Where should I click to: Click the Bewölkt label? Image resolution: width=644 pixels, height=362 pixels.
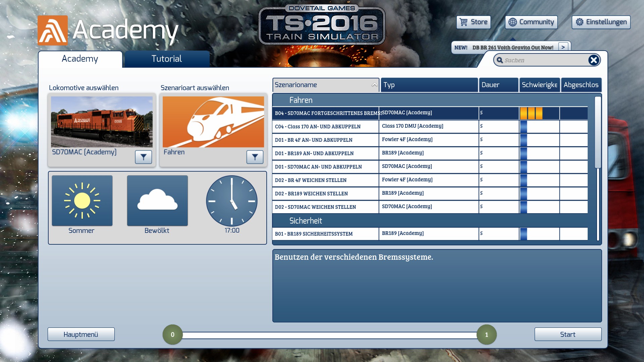pos(157,231)
